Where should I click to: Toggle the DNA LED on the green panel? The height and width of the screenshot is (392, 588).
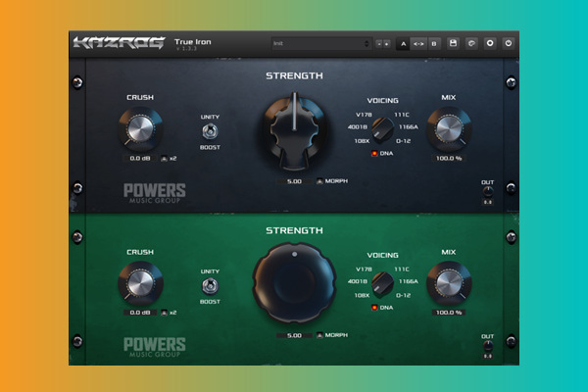pos(373,308)
